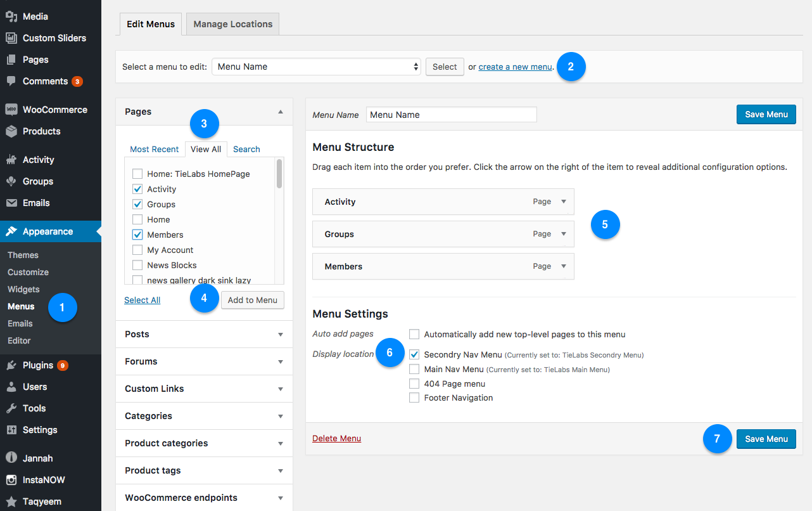The height and width of the screenshot is (511, 812).
Task: Expand the Categories panel
Action: click(x=204, y=416)
